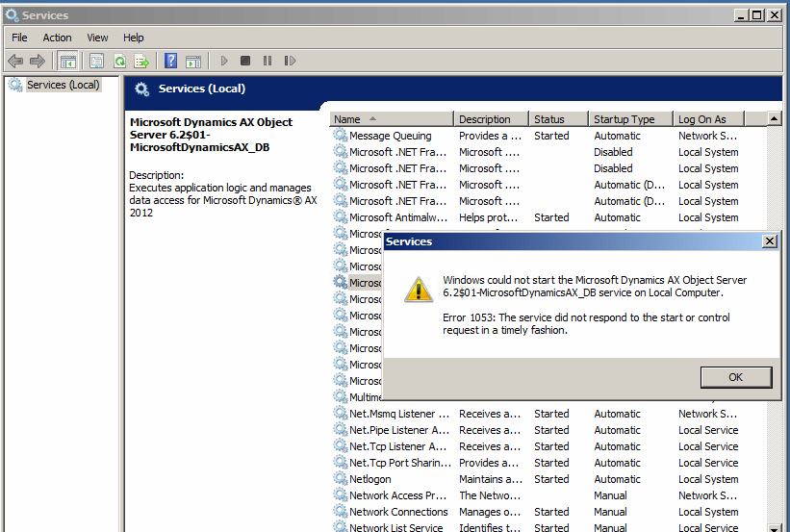Select Services (Local) in the console tree
790x532 pixels.
[63, 85]
